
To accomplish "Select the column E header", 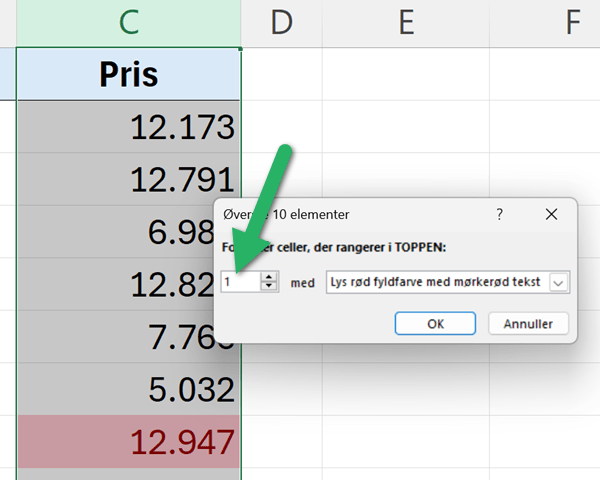I will pyautogui.click(x=405, y=22).
